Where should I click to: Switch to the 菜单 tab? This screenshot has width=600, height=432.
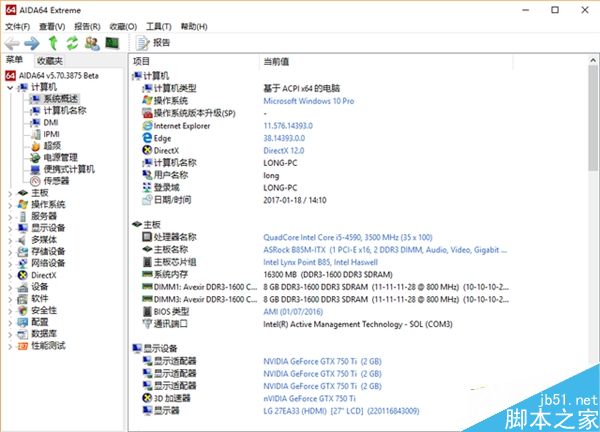pos(15,60)
